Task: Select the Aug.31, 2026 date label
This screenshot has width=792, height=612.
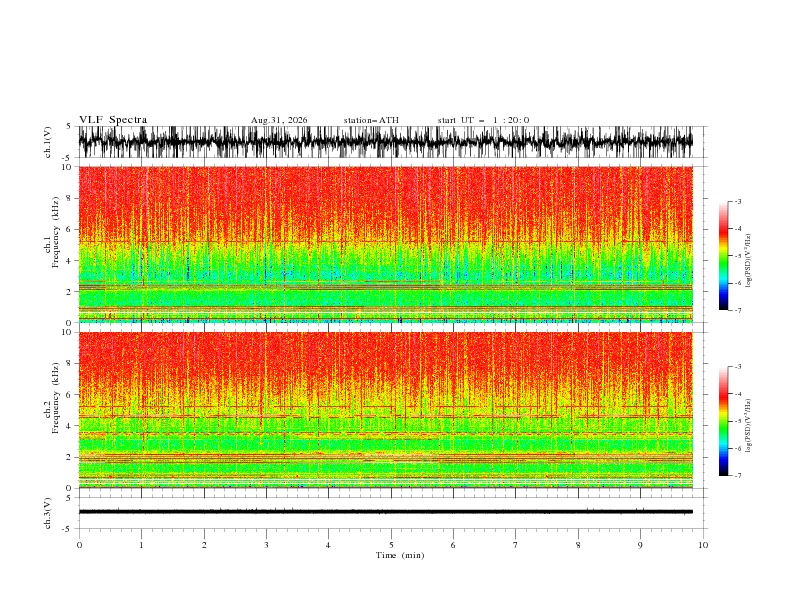Action: [279, 120]
